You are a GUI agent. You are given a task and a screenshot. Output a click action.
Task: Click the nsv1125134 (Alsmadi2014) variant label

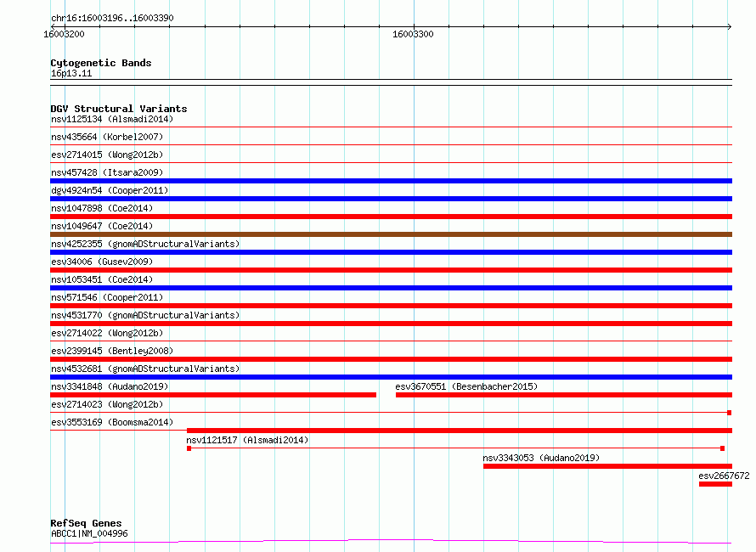(112, 119)
